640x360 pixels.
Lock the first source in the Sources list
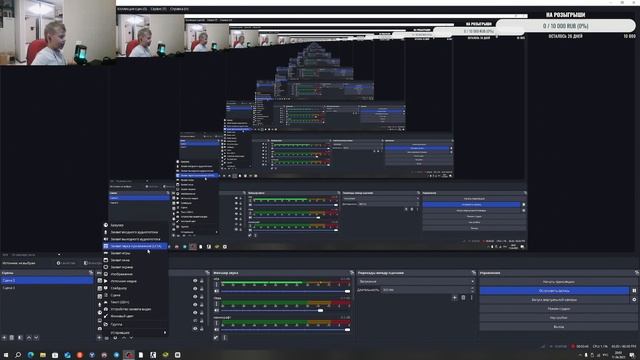202,281
